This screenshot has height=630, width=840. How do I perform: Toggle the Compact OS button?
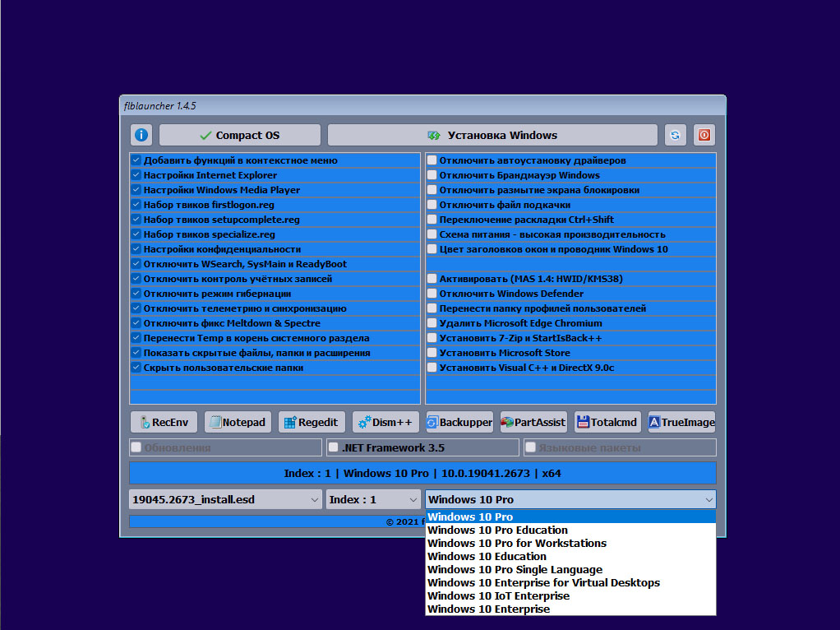click(240, 135)
